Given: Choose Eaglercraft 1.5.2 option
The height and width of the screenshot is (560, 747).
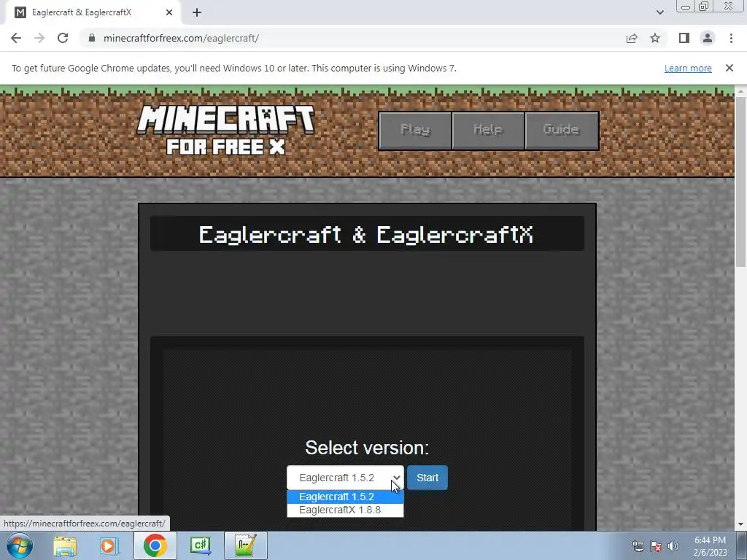Looking at the screenshot, I should pyautogui.click(x=345, y=497).
